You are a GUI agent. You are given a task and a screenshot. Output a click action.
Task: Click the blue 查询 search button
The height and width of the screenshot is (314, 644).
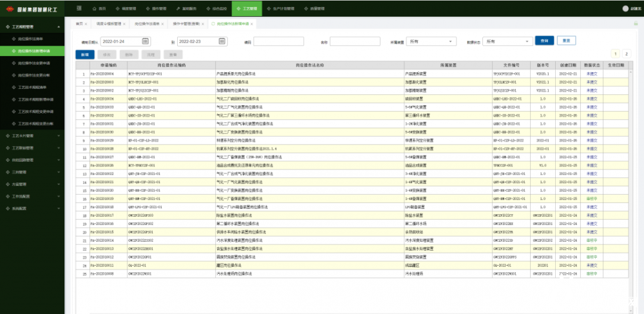[x=545, y=41]
